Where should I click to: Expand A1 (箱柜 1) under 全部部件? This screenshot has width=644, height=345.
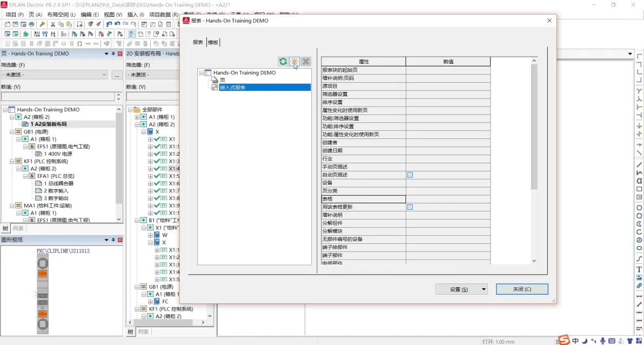coord(137,117)
